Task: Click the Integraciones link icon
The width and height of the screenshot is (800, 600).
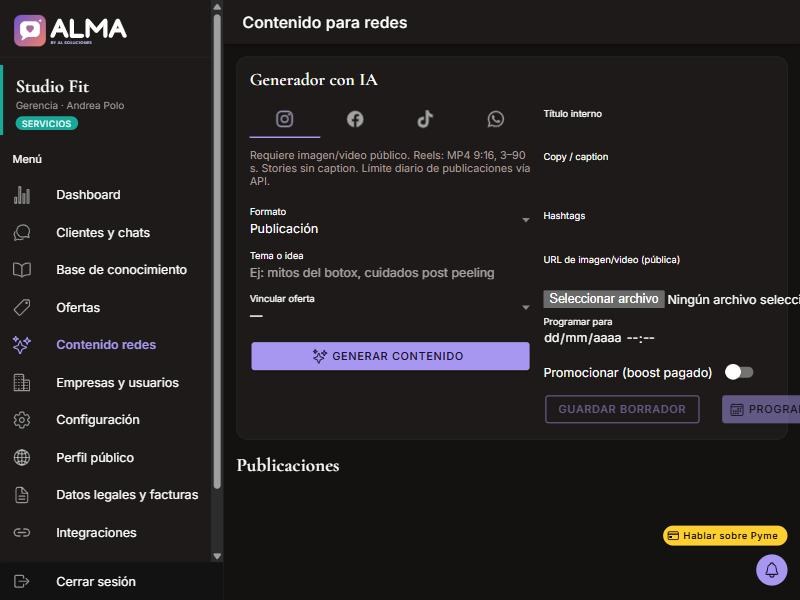Action: 22,533
